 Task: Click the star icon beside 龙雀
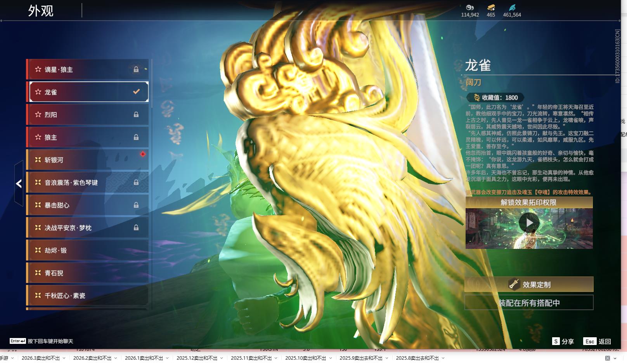pyautogui.click(x=38, y=92)
